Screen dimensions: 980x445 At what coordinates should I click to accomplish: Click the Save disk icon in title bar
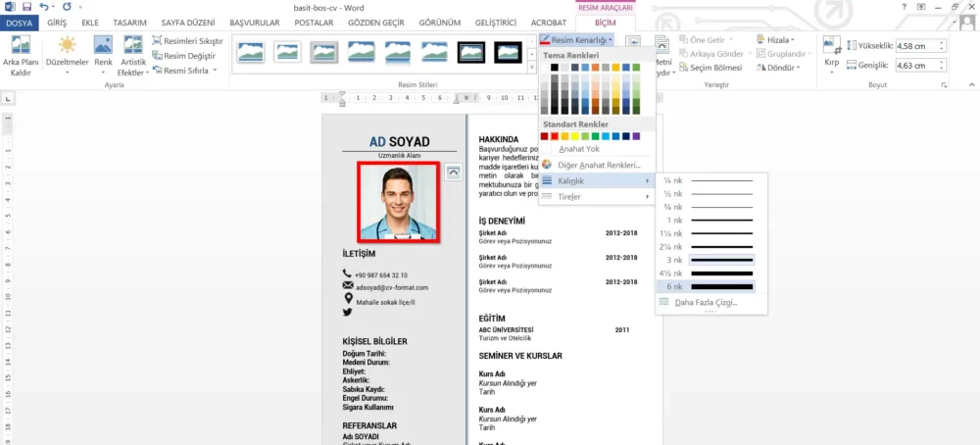pos(26,8)
